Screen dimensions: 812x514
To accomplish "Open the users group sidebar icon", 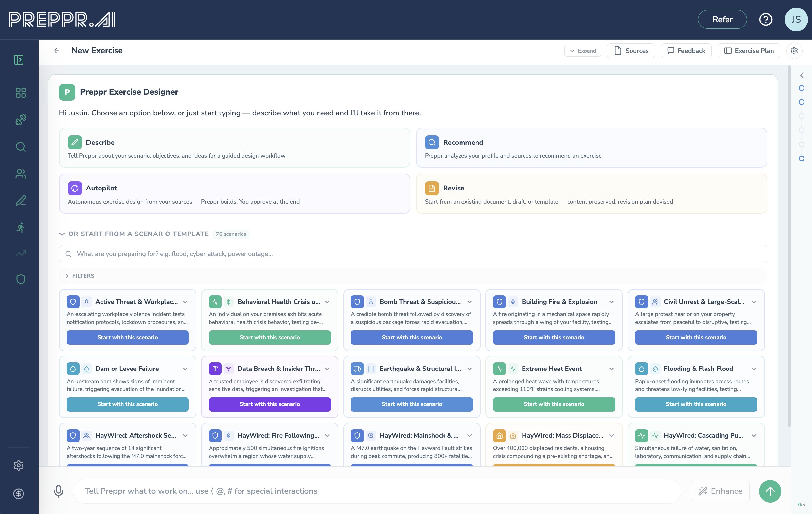I will pos(21,174).
